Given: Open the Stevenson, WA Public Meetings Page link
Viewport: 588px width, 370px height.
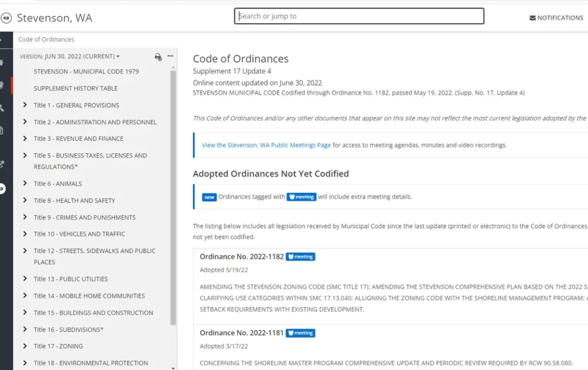Looking at the screenshot, I should 266,145.
